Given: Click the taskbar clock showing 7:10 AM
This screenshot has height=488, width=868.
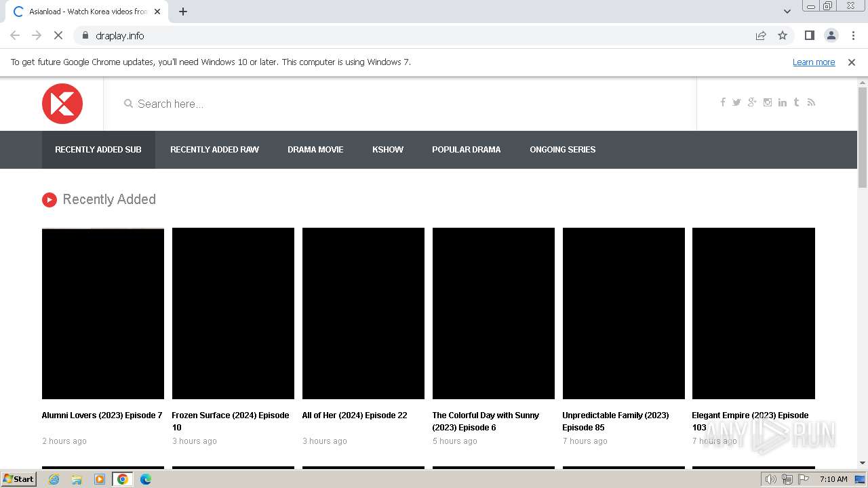Looking at the screenshot, I should (x=833, y=479).
